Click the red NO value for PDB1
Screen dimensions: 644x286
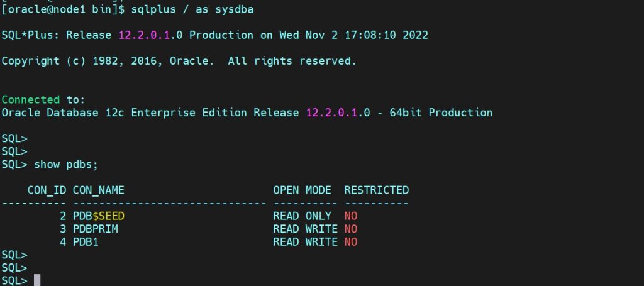[350, 242]
